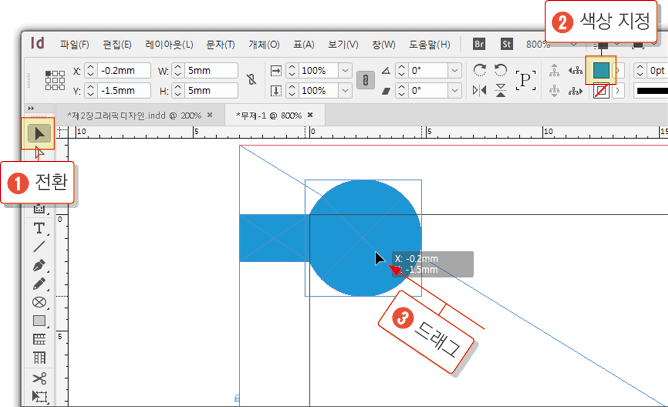Select the Pencil tool

click(x=39, y=283)
